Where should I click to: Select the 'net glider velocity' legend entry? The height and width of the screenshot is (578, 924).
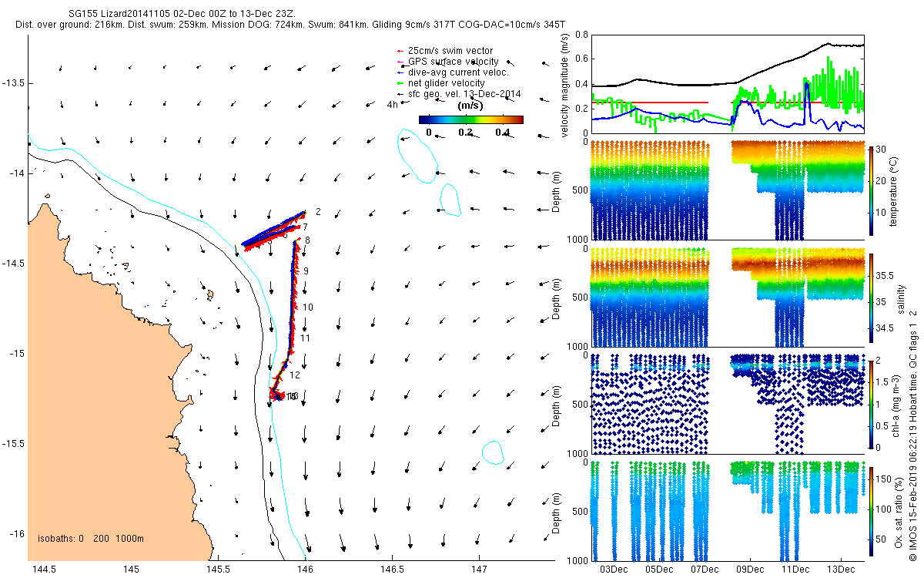click(x=446, y=83)
